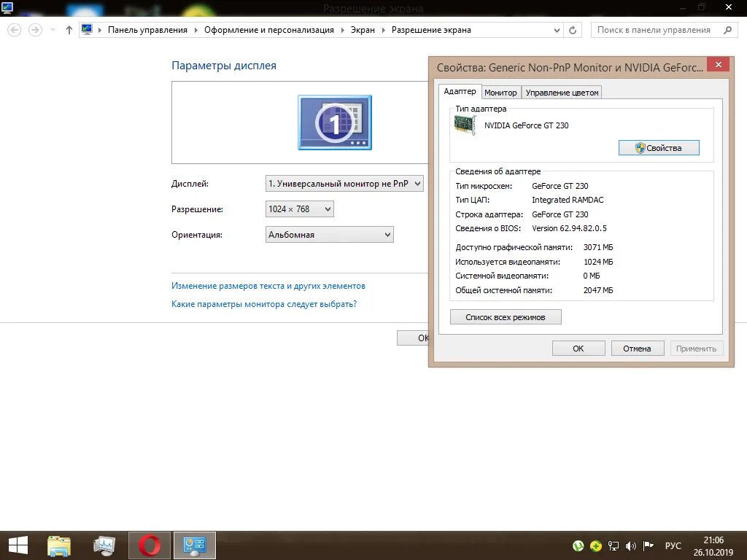This screenshot has width=747, height=560.
Task: Click the network tray icon
Action: 613,545
